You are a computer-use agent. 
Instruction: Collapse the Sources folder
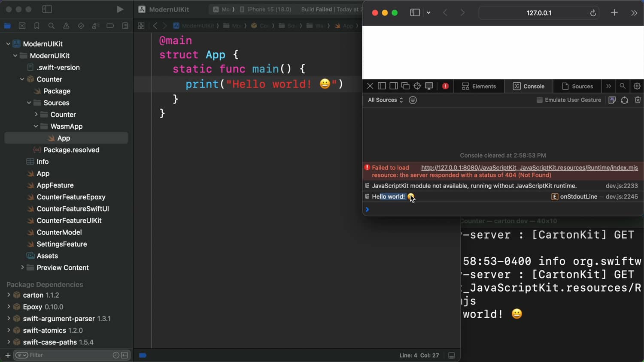(x=29, y=103)
